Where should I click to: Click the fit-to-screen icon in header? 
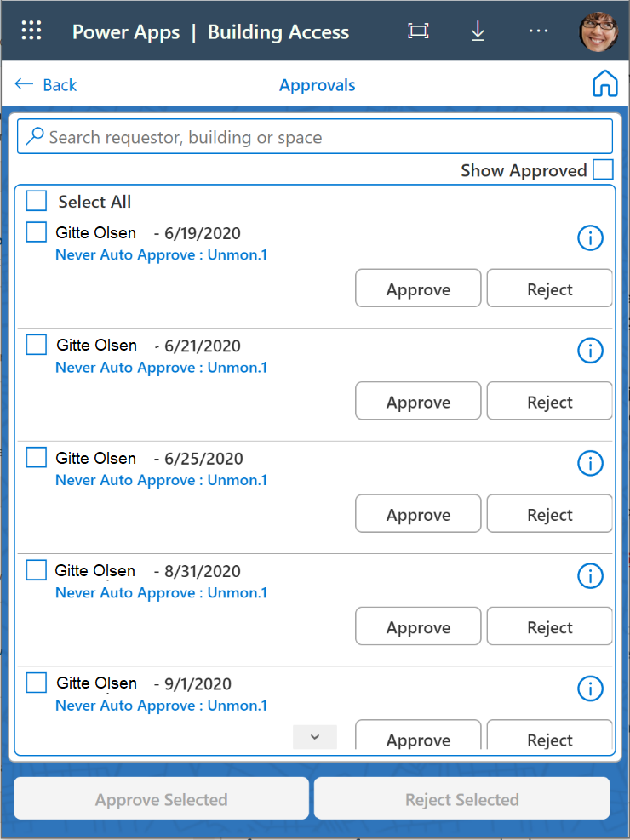(418, 31)
